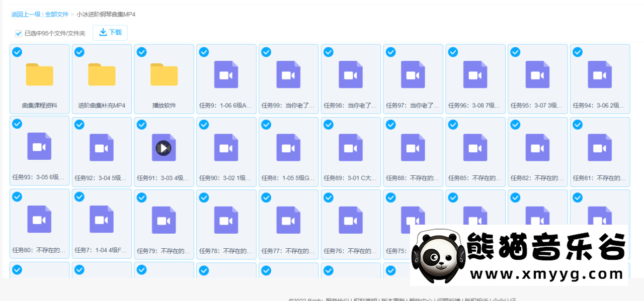
Task: Go back via 返回上一级 link
Action: (x=26, y=14)
